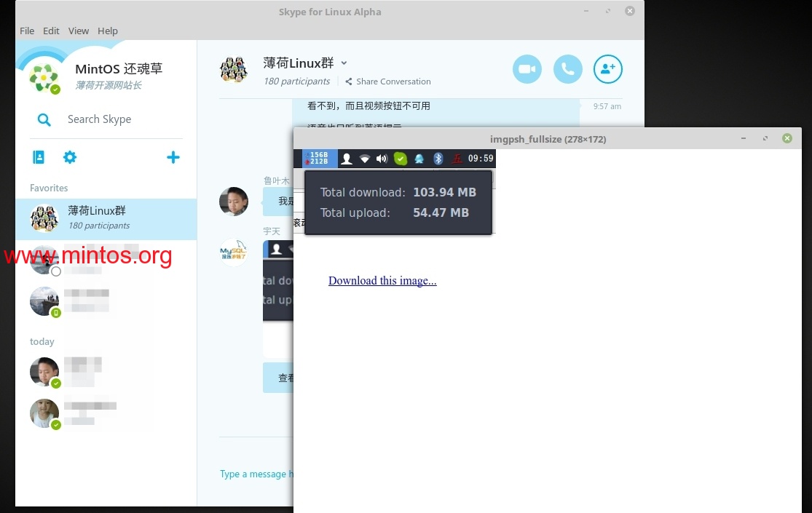This screenshot has height=513, width=812.
Task: Click the user icon in the tray image
Action: (347, 159)
